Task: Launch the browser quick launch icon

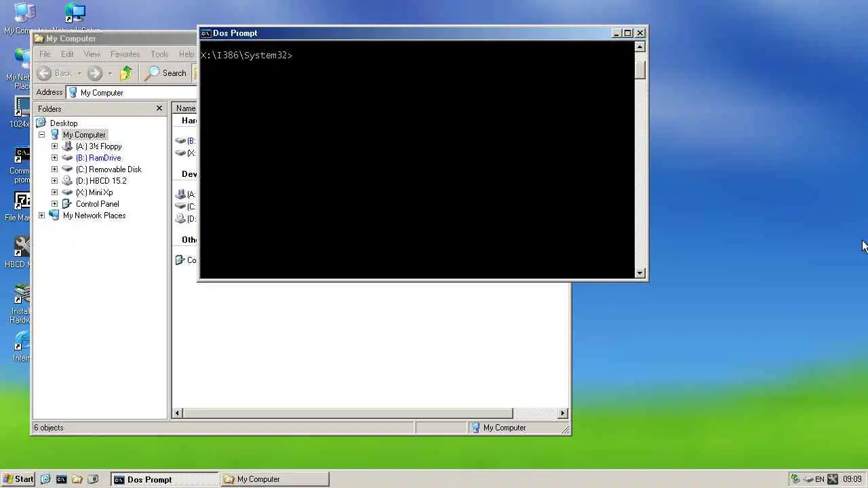Action: coord(45,479)
